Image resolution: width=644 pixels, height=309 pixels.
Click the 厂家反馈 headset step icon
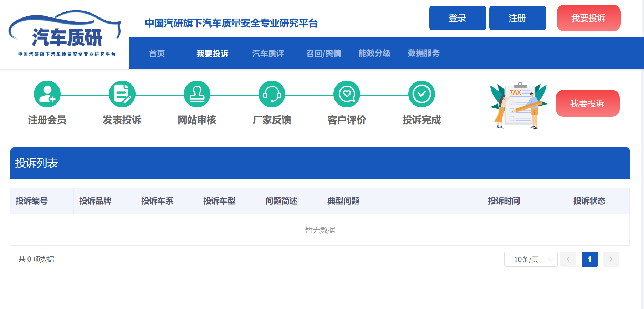point(272,94)
